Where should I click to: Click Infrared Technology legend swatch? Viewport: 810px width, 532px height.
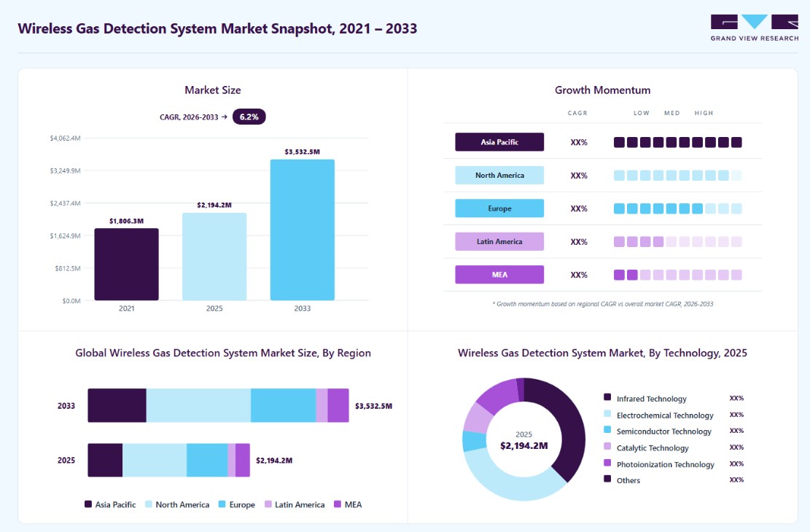click(x=607, y=397)
